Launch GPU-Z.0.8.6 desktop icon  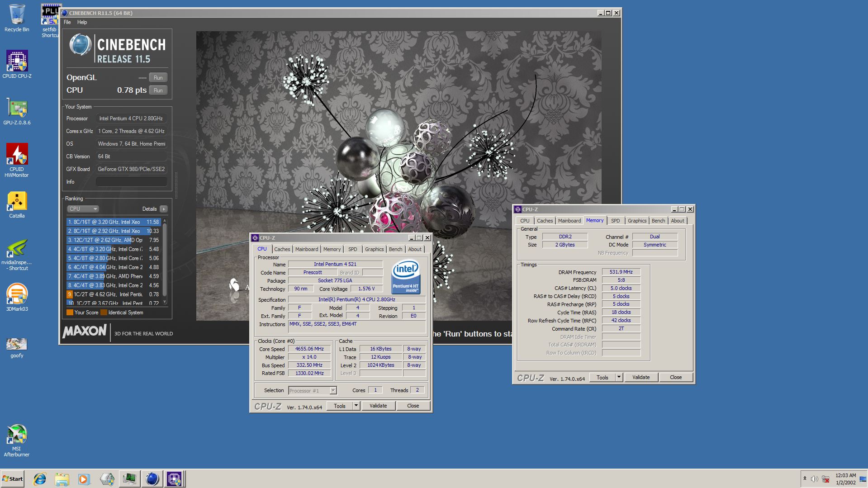pyautogui.click(x=17, y=111)
